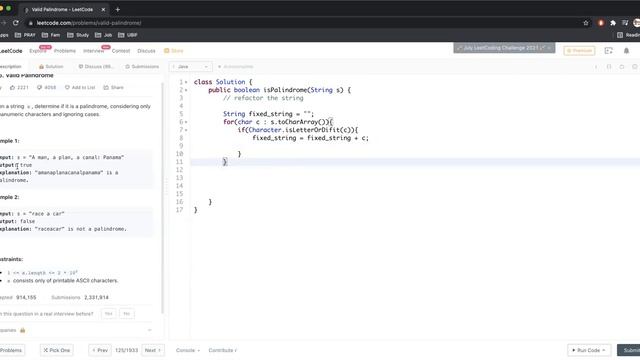Open the Job bookmarks folder

pyautogui.click(x=103, y=35)
